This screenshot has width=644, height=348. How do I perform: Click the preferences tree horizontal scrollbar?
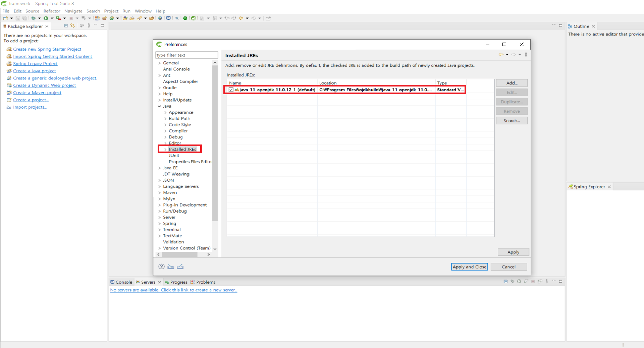[179, 254]
